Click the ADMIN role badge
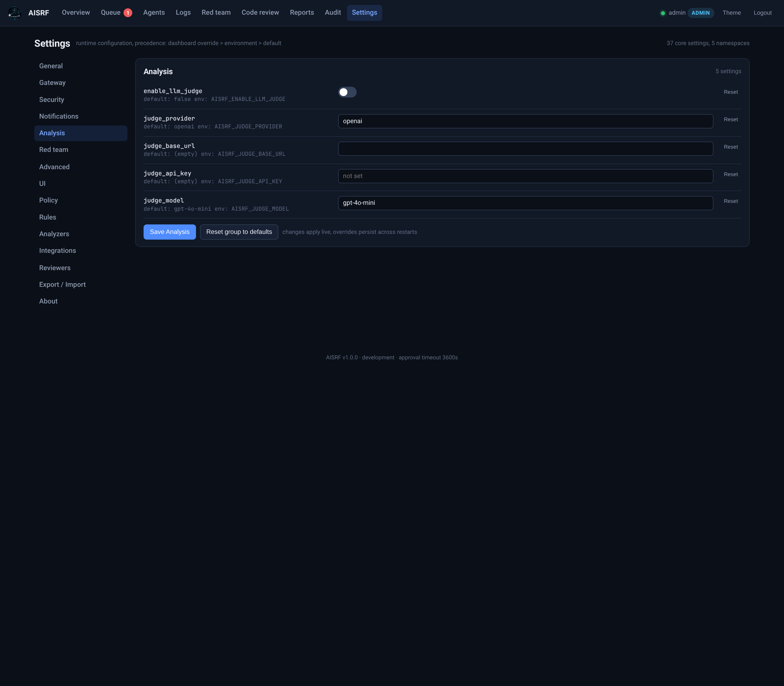 click(701, 13)
